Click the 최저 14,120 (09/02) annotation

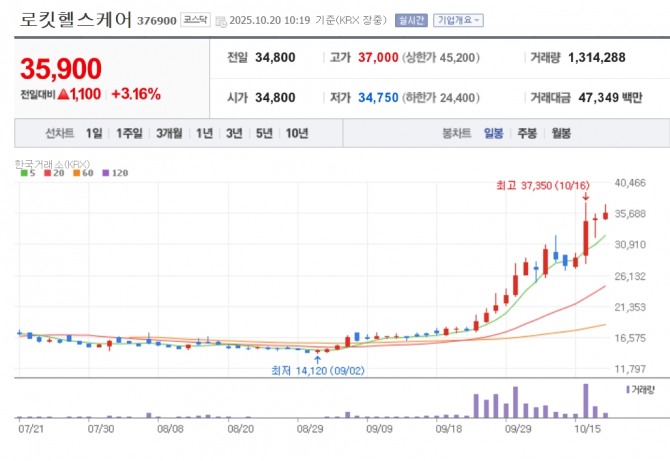tap(318, 370)
